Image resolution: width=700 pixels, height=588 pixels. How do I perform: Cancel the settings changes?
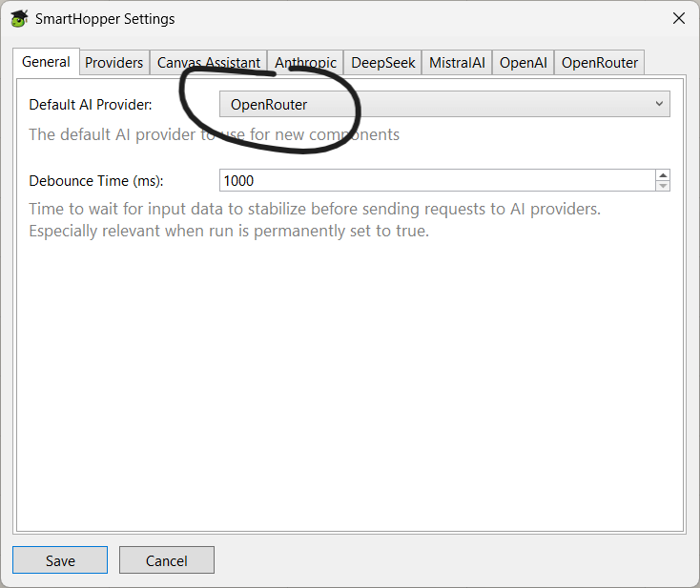[167, 560]
